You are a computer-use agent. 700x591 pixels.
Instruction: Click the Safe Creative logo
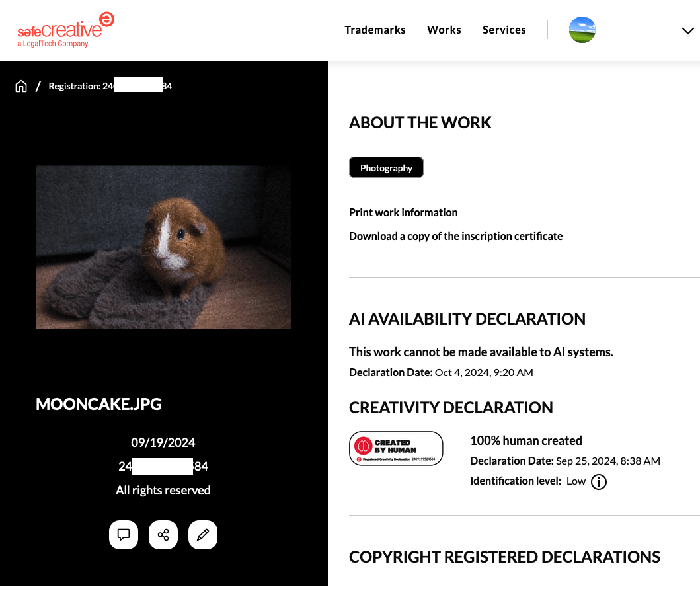[65, 30]
